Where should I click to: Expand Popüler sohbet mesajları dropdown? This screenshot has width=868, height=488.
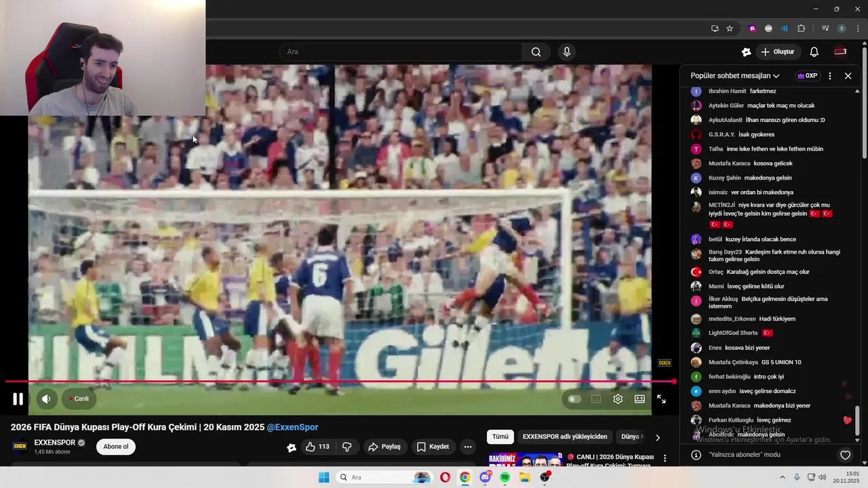(x=735, y=76)
